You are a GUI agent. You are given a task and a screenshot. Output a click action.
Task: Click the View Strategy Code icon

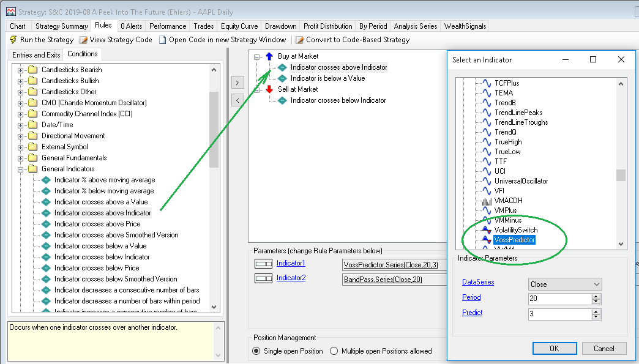tap(83, 40)
